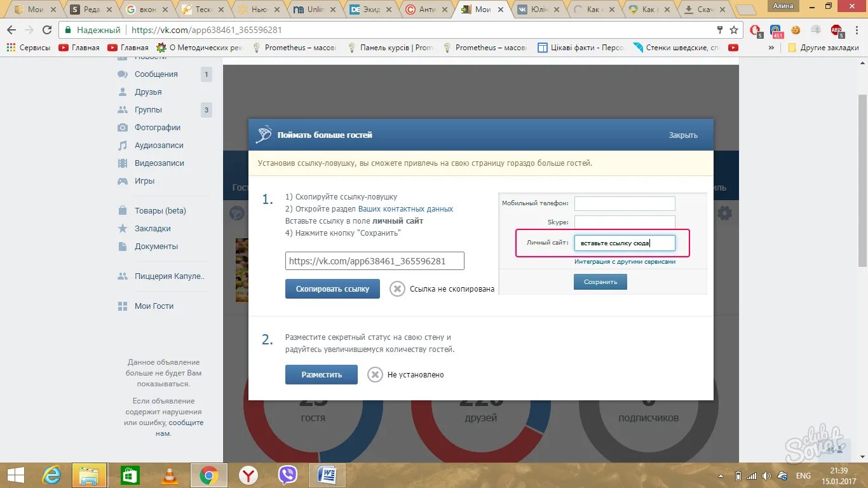Open the Ваших контактных данных link

click(405, 209)
